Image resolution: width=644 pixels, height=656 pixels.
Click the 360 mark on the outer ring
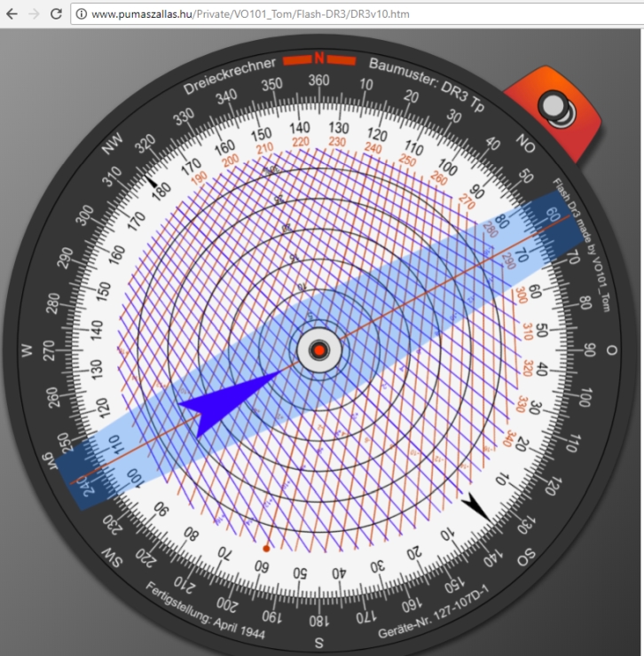pyautogui.click(x=319, y=81)
